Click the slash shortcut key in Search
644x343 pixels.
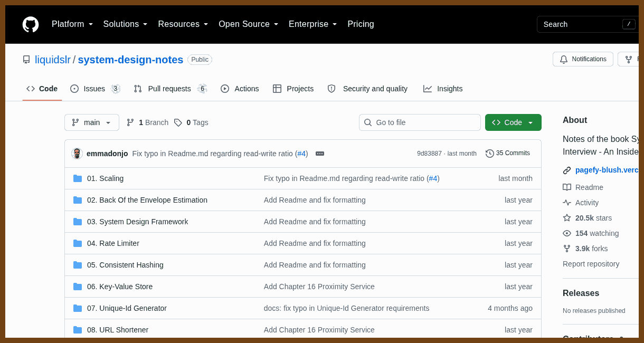[629, 24]
